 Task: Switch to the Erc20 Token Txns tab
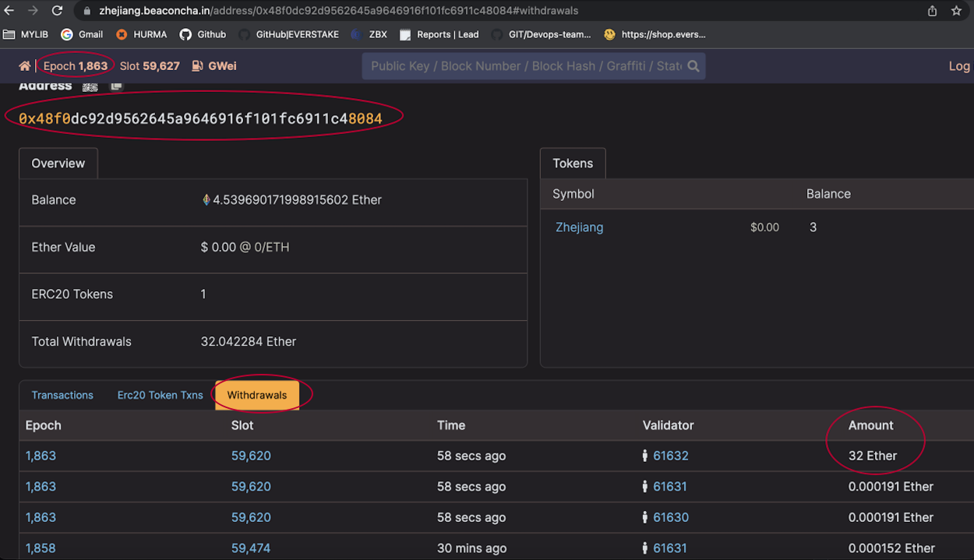160,395
